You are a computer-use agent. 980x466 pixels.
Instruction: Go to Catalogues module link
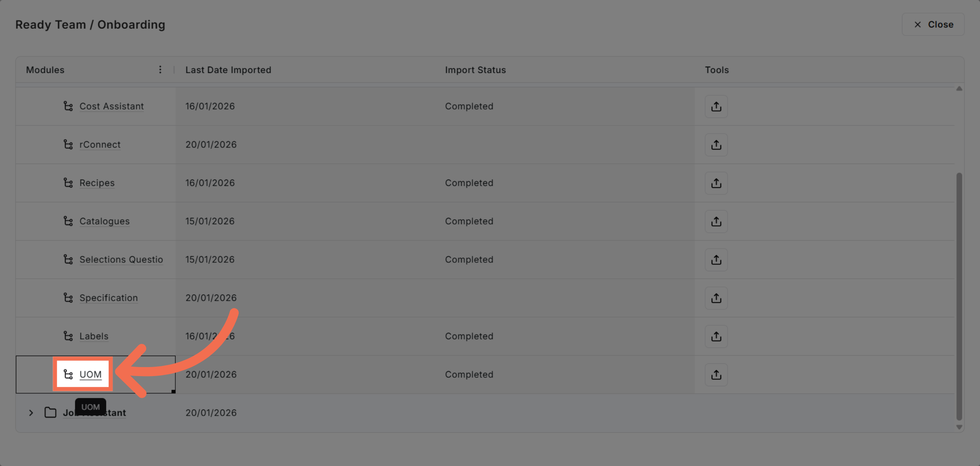pyautogui.click(x=104, y=222)
